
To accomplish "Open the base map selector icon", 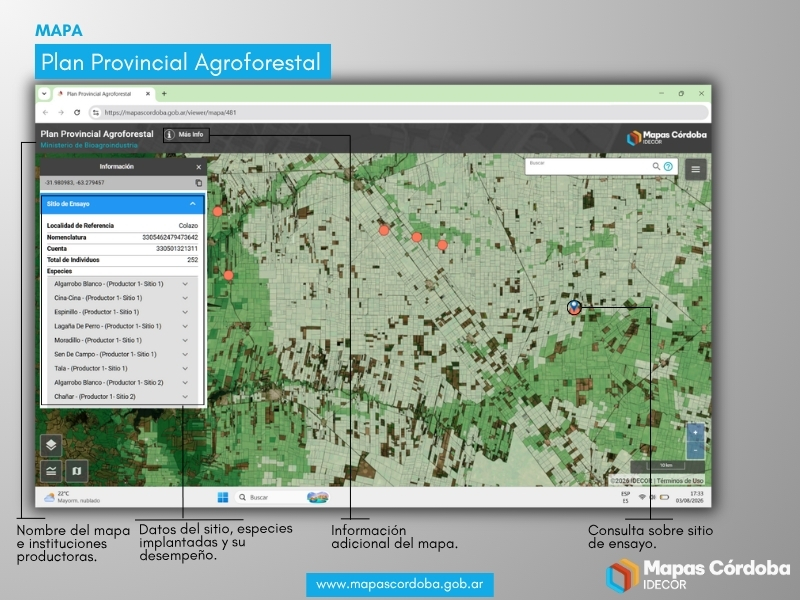I will tap(77, 471).
